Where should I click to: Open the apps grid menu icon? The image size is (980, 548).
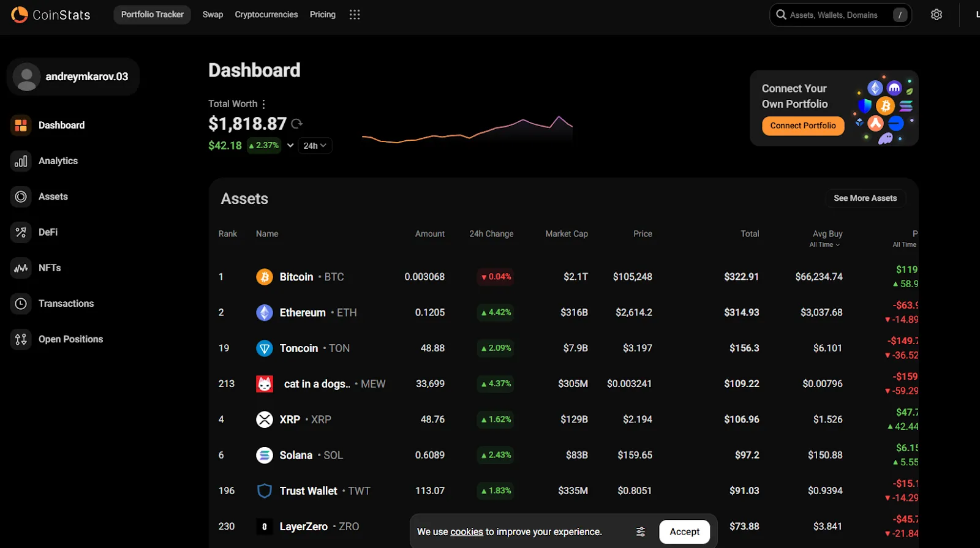(x=355, y=15)
